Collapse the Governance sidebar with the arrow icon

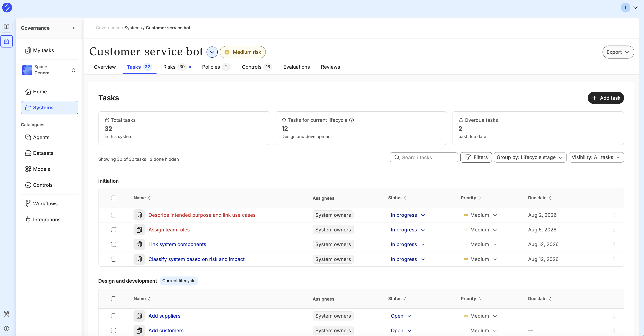point(75,28)
